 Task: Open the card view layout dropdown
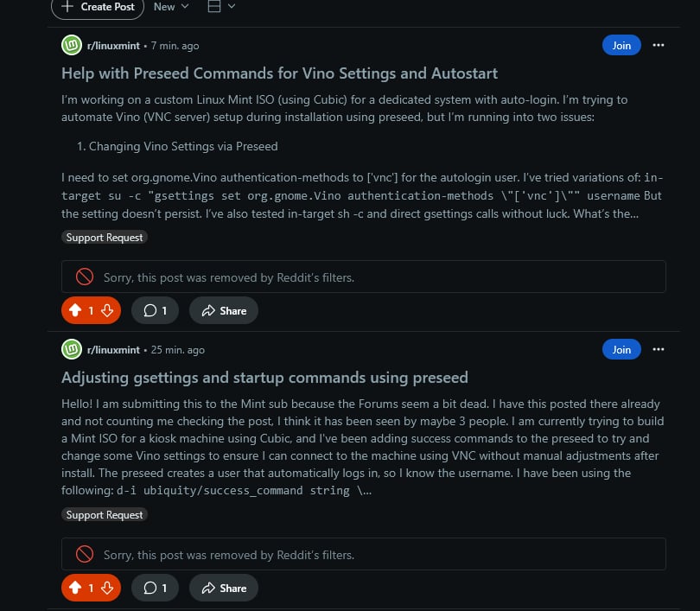click(221, 7)
